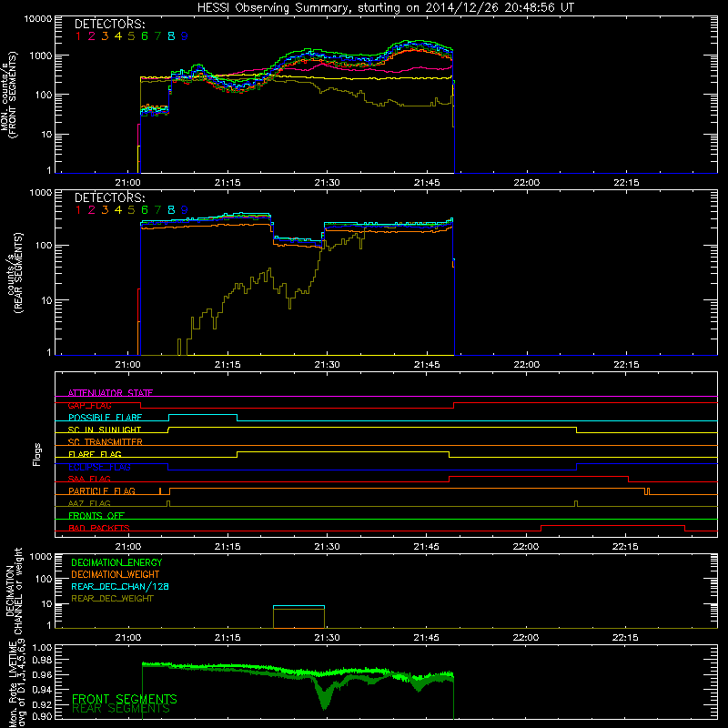
Task: Click the DECIMATION_WEIGHT legend entry
Action: pyautogui.click(x=116, y=574)
